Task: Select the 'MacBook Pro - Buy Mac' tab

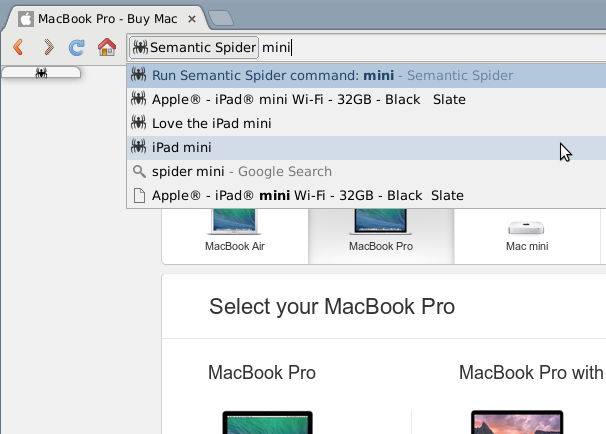Action: [100, 18]
